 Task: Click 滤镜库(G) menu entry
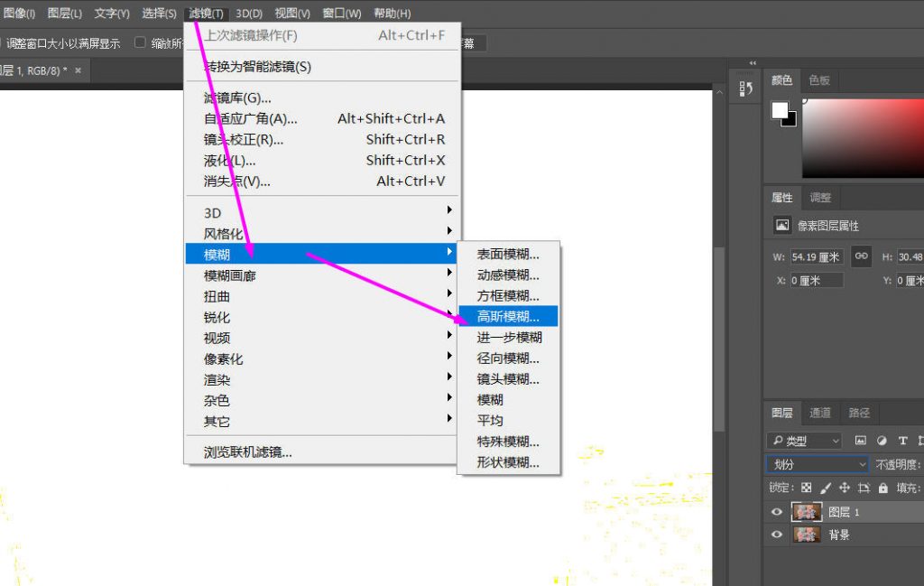(x=237, y=98)
